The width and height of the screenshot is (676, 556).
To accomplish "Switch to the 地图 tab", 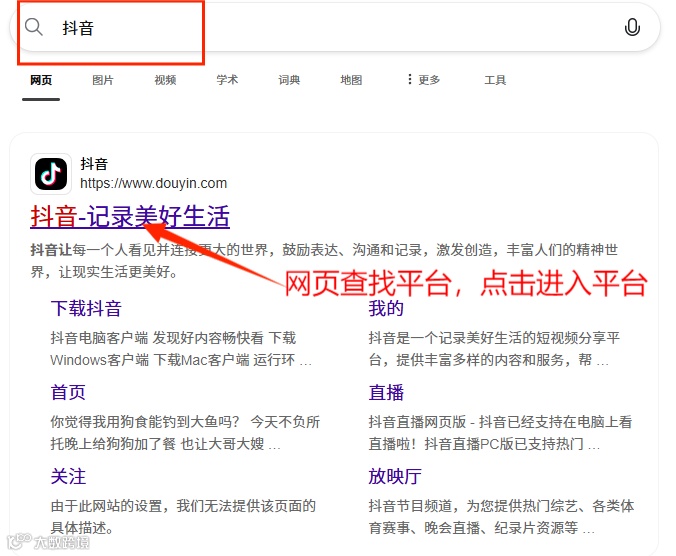I will pos(351,80).
